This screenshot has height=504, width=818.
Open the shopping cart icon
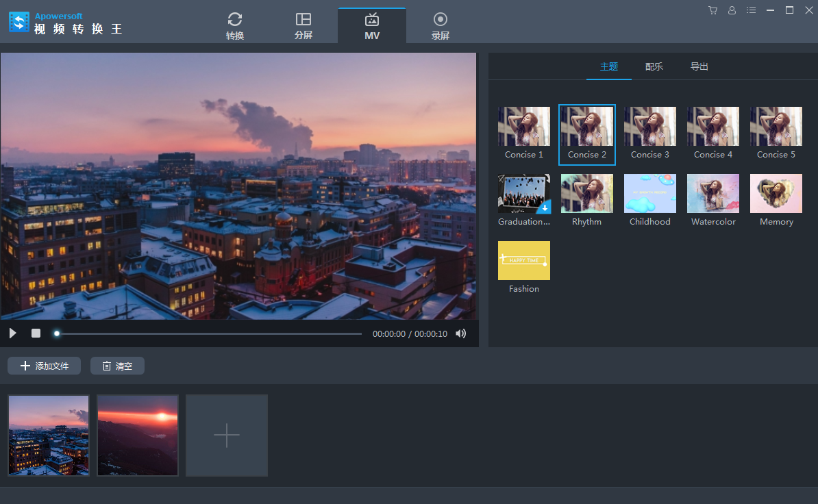[x=712, y=10]
